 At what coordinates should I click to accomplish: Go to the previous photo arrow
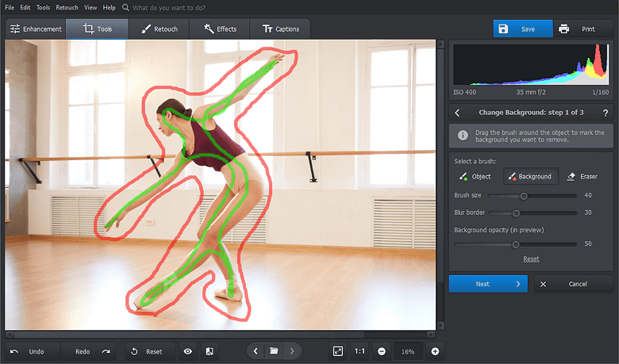coord(256,351)
